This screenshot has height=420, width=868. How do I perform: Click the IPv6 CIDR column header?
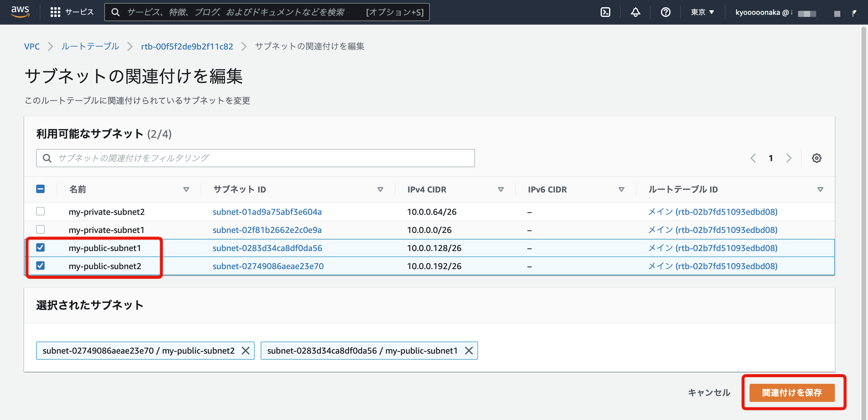coord(547,189)
